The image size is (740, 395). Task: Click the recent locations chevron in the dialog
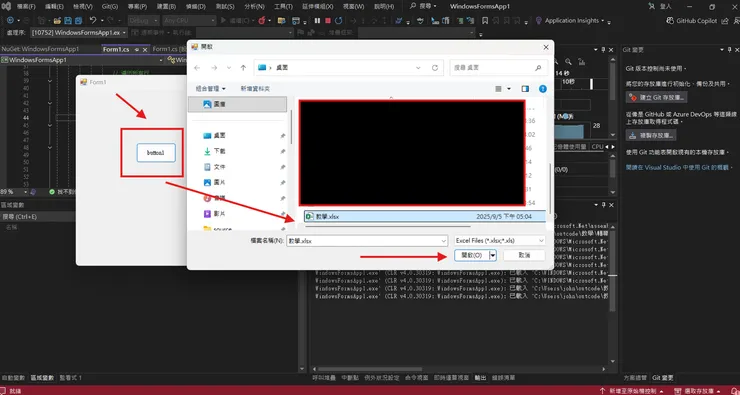click(x=229, y=68)
